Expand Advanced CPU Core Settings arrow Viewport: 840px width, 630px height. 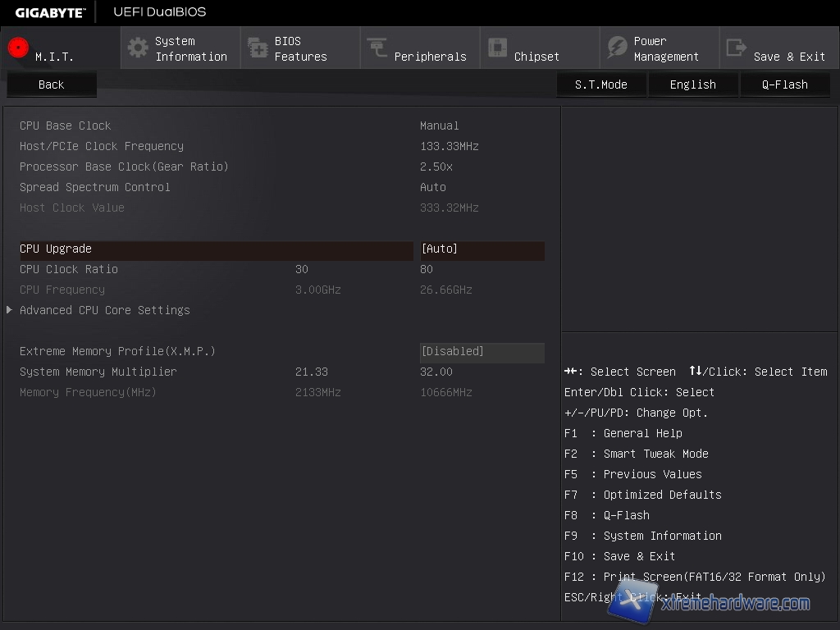[x=10, y=310]
